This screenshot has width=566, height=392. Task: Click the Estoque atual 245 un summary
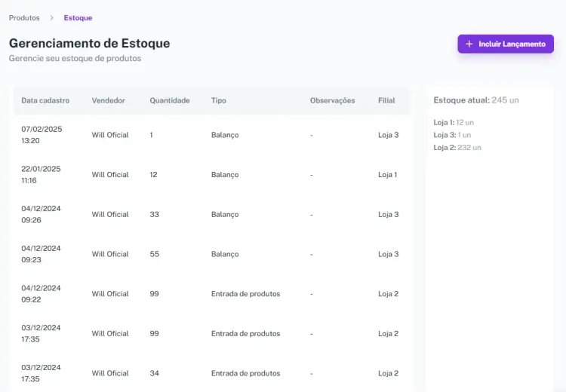[x=476, y=100]
